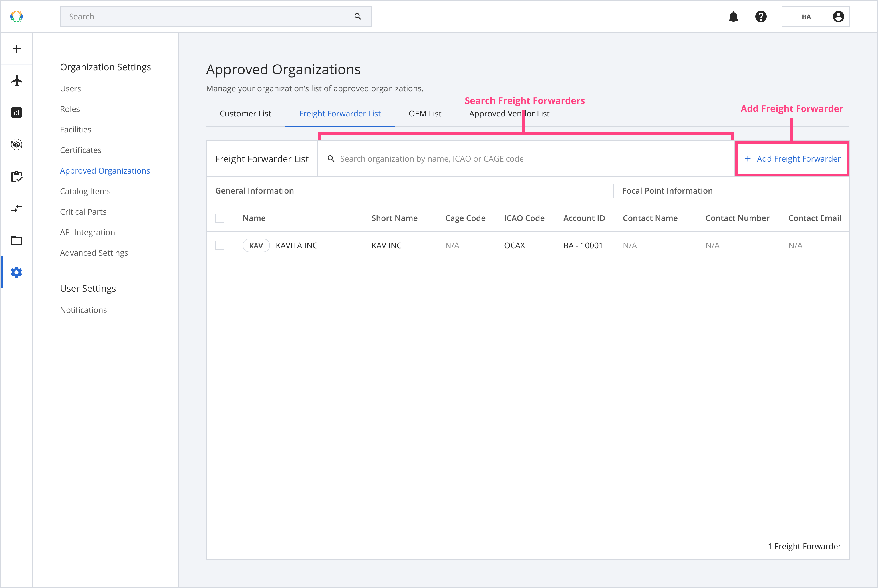
Task: Open the bar chart reports icon
Action: 17,112
